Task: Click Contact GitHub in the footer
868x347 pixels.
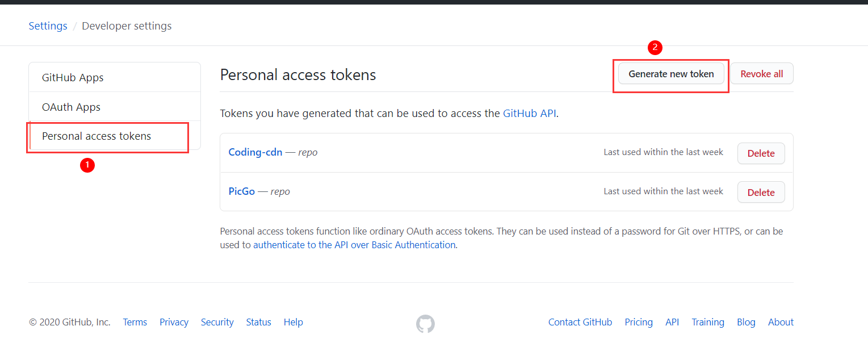Action: [x=580, y=322]
